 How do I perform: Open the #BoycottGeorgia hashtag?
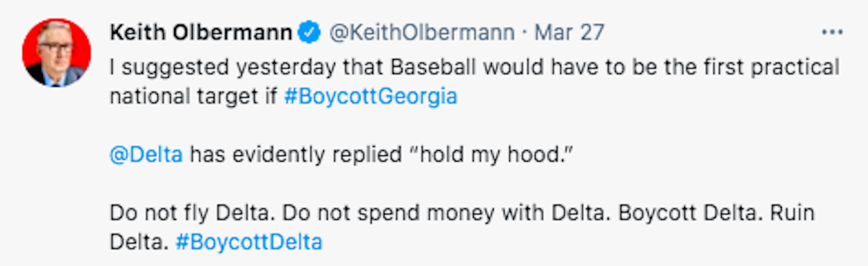coord(371,96)
